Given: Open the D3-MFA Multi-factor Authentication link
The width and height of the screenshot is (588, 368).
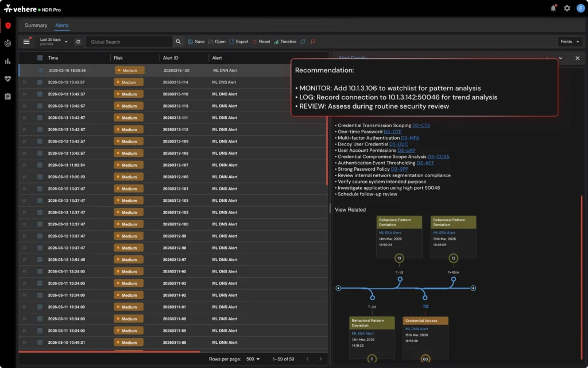Looking at the screenshot, I should [x=409, y=137].
